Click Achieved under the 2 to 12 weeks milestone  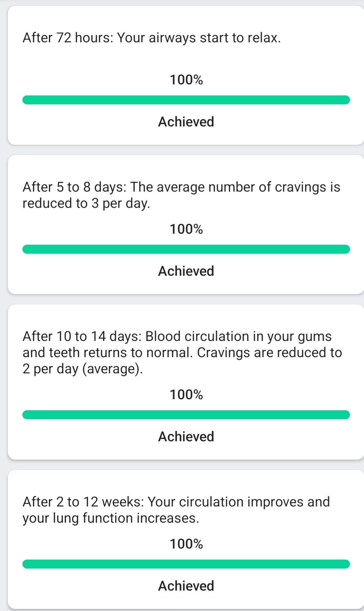coord(186,586)
